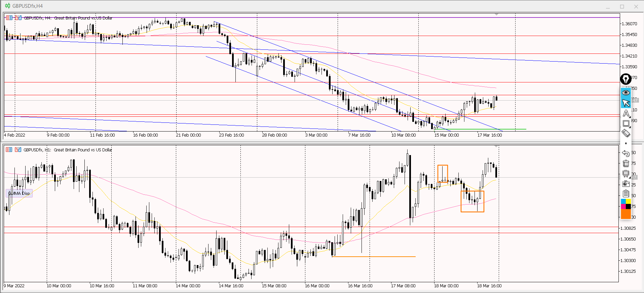This screenshot has height=293, width=644.
Task: Click the 1.30650 price label
Action: pyautogui.click(x=628, y=239)
